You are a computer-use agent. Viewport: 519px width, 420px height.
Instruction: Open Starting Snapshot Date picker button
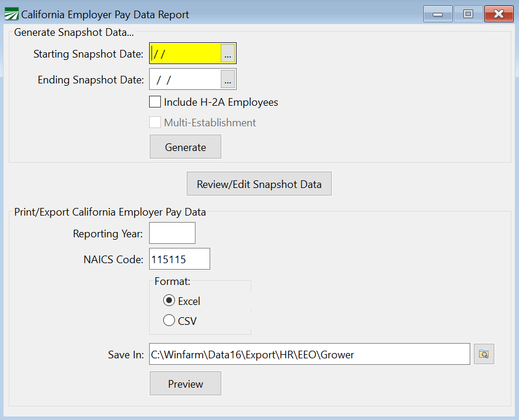pos(228,54)
